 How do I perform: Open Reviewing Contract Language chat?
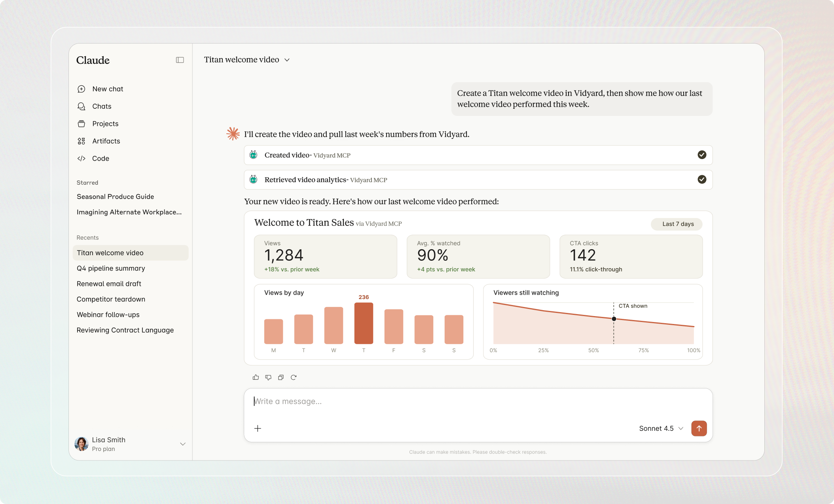125,330
